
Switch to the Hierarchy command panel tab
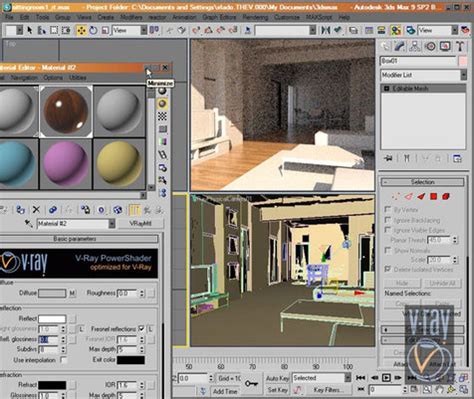[x=415, y=46]
